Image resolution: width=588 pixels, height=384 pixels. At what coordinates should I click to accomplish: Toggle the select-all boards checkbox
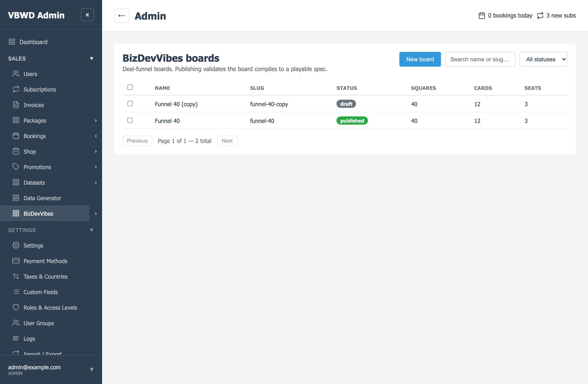click(130, 87)
